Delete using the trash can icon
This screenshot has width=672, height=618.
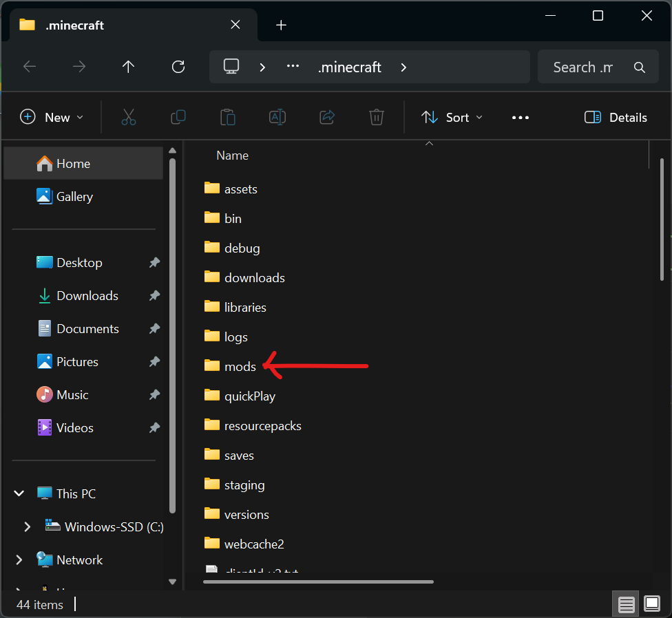click(x=376, y=117)
